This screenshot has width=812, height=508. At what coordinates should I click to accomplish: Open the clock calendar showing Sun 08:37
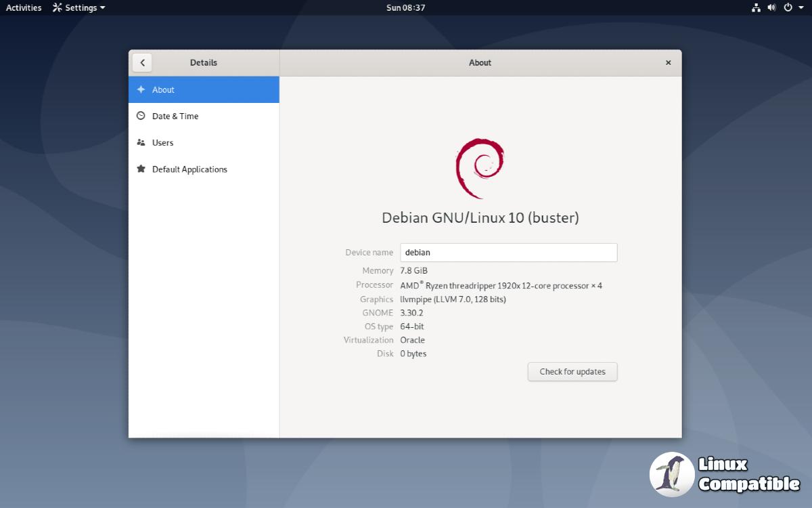point(405,7)
